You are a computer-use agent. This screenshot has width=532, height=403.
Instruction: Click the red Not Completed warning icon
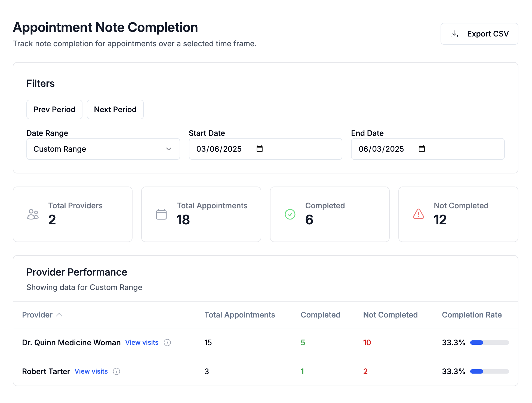[x=418, y=214]
